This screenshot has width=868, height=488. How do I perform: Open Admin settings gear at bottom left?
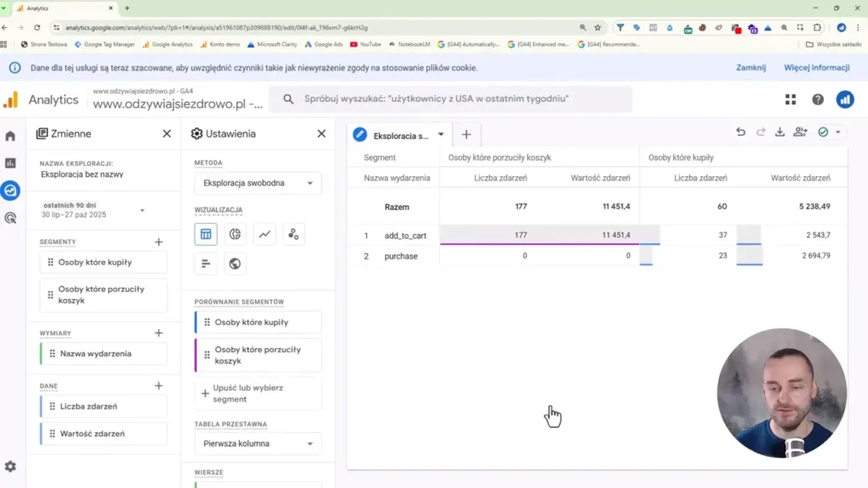tap(10, 467)
